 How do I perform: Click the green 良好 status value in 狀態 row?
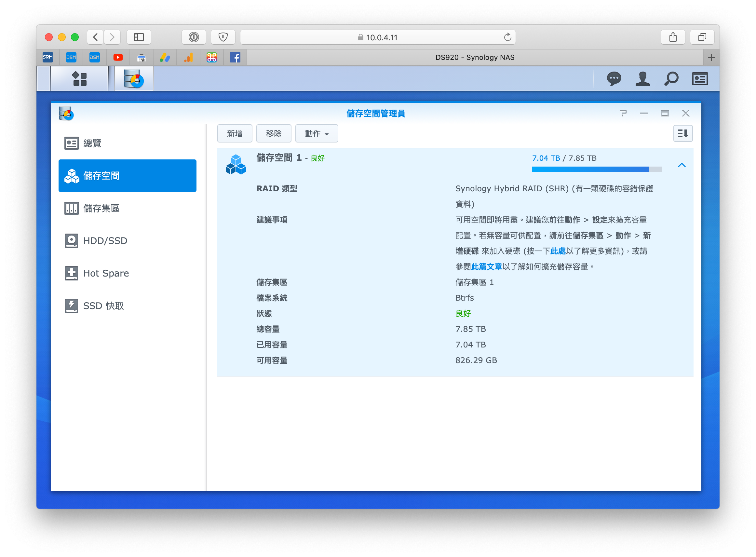[463, 314]
